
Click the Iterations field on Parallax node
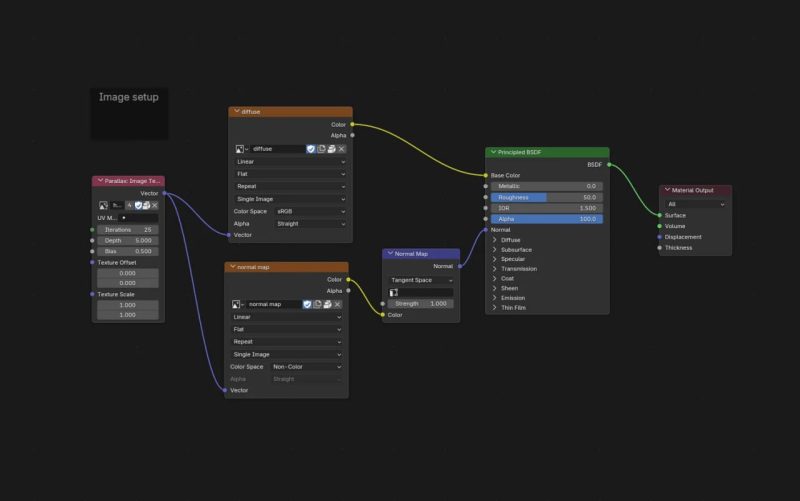127,229
